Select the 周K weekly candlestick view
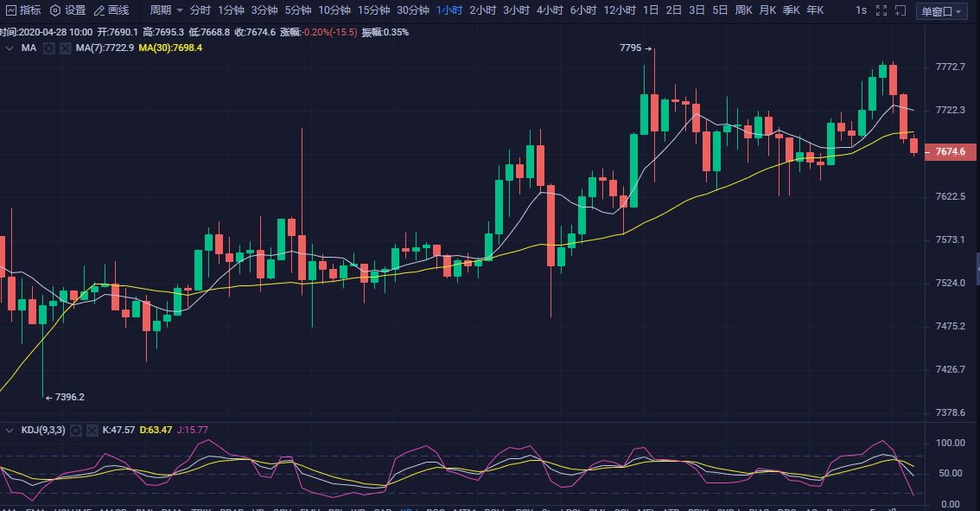980x511 pixels. 743,10
